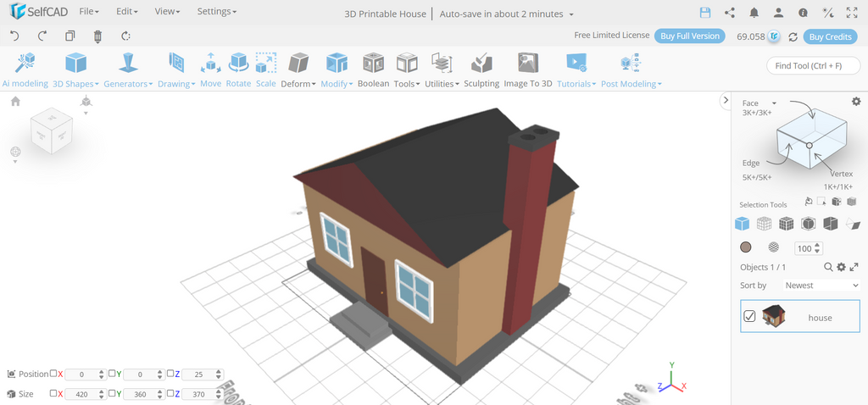Viewport: 868px width, 405px height.
Task: Click the view orientation cube
Action: pyautogui.click(x=51, y=130)
